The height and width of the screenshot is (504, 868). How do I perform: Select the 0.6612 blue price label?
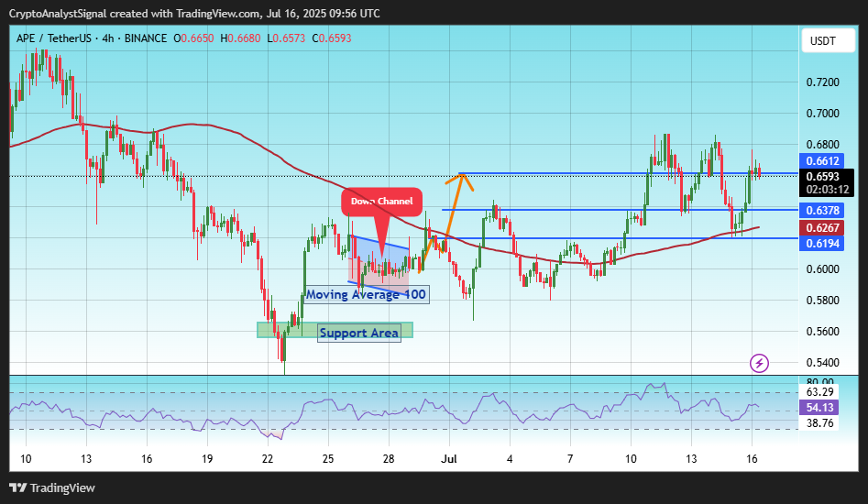(x=822, y=161)
